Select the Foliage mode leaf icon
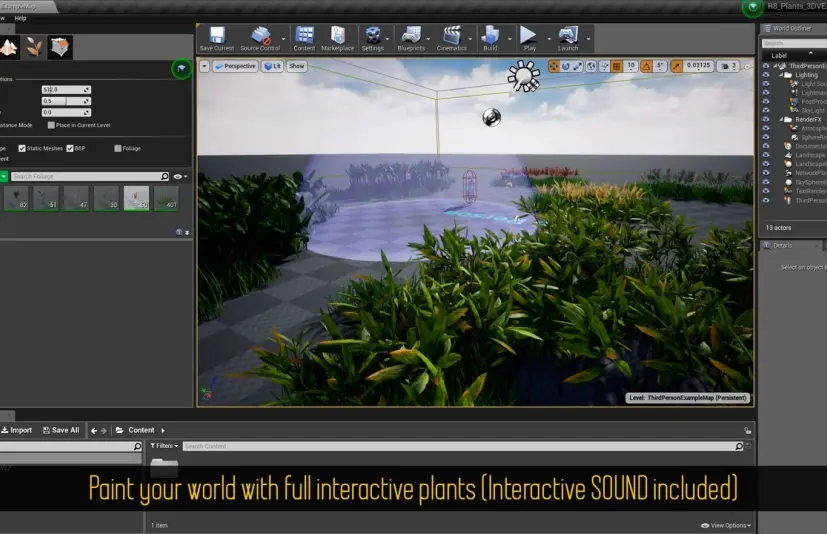Viewport: 827px width, 534px height. (x=34, y=47)
